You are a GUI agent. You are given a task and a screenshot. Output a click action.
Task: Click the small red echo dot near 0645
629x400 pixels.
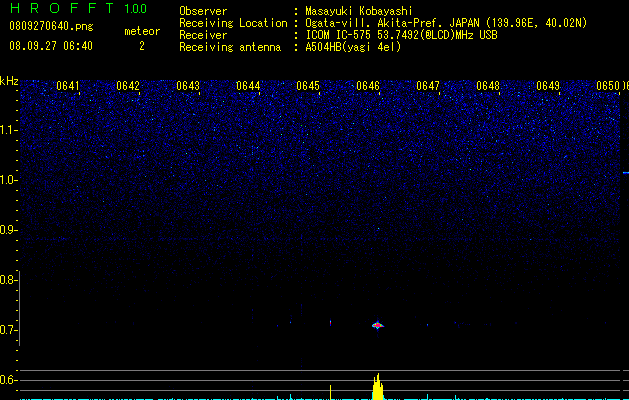coord(331,322)
